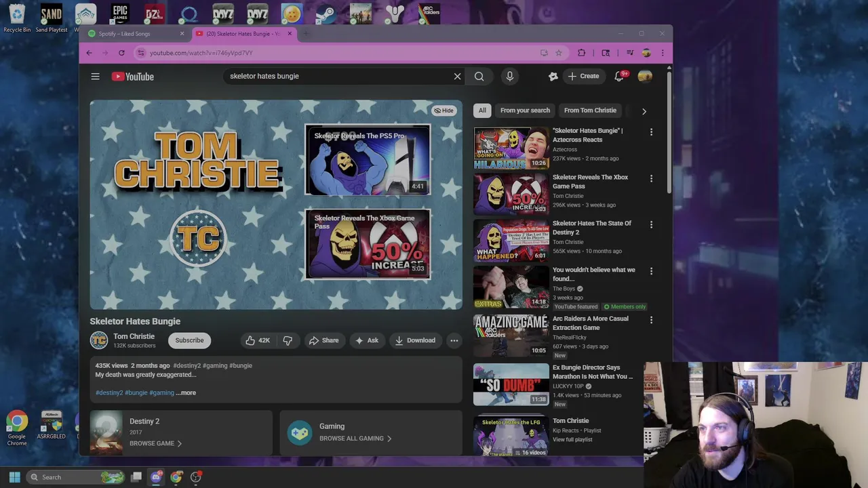Viewport: 868px width, 488px height.
Task: Open the Windows Start button
Action: (15, 477)
